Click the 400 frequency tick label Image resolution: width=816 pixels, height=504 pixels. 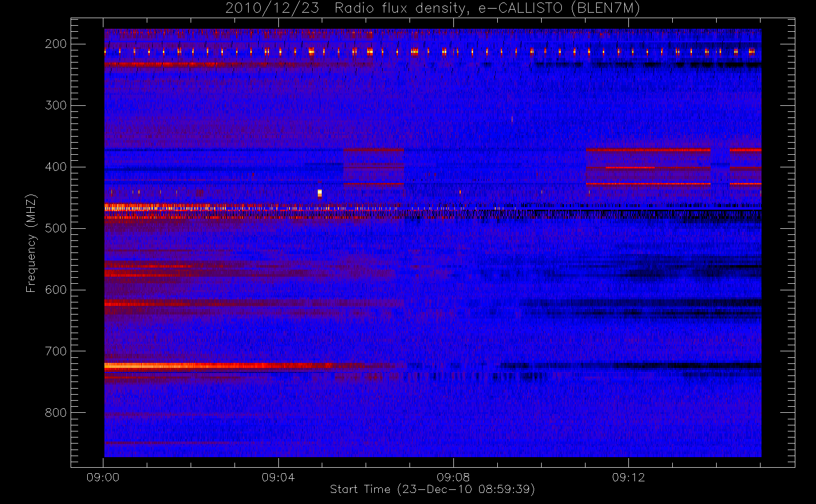pos(55,167)
